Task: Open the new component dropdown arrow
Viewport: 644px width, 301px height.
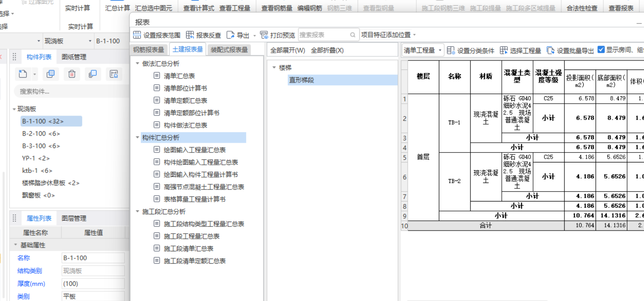Action: [35, 74]
